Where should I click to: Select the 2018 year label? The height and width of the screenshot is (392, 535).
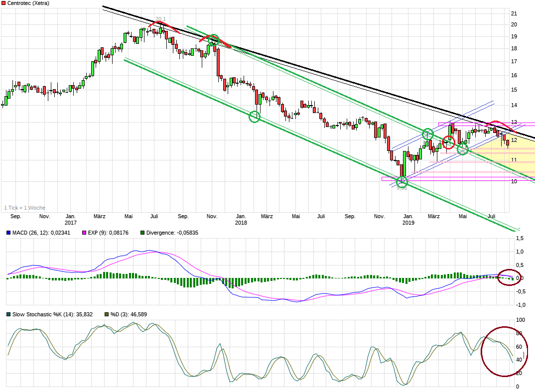click(x=241, y=223)
